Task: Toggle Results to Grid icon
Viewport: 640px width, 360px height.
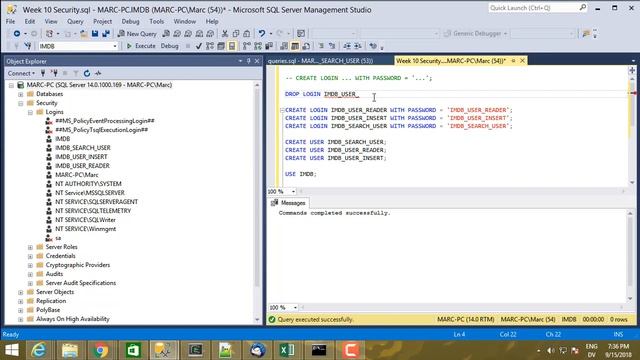Action: click(295, 46)
